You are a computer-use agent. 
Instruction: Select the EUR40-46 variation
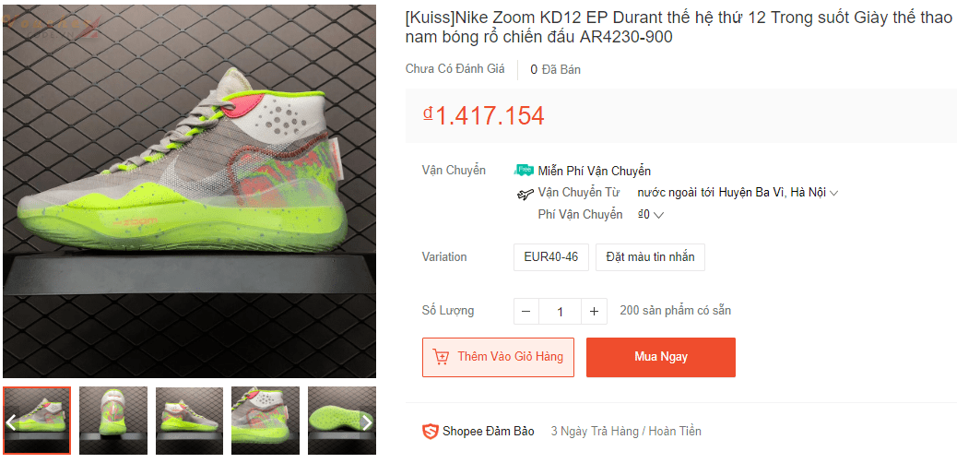pyautogui.click(x=551, y=257)
